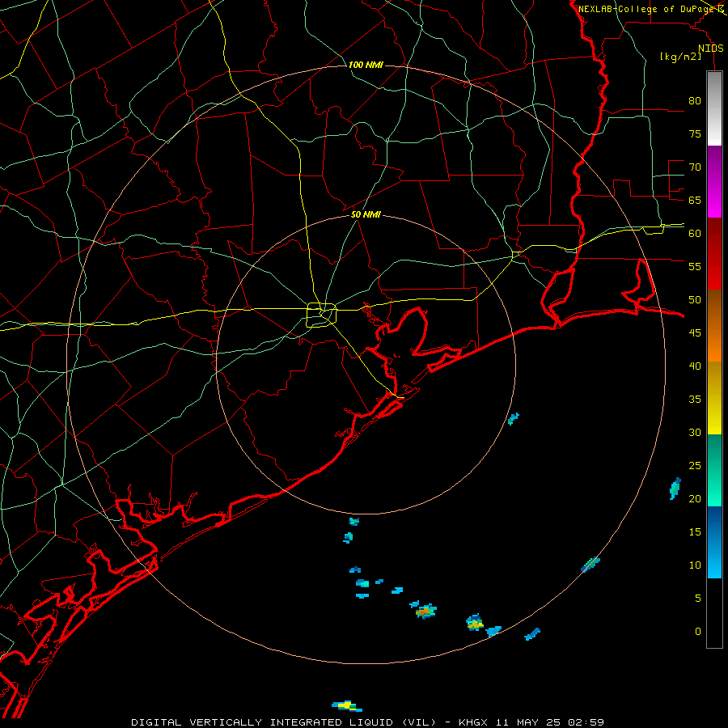This screenshot has height=728, width=728.
Task: Click the 70 value on the scale
Action: 695,167
